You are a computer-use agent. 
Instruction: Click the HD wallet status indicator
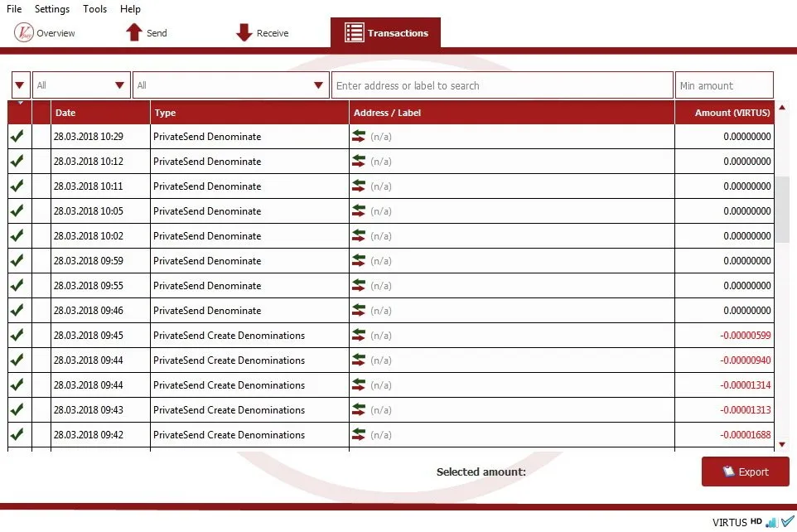point(756,520)
